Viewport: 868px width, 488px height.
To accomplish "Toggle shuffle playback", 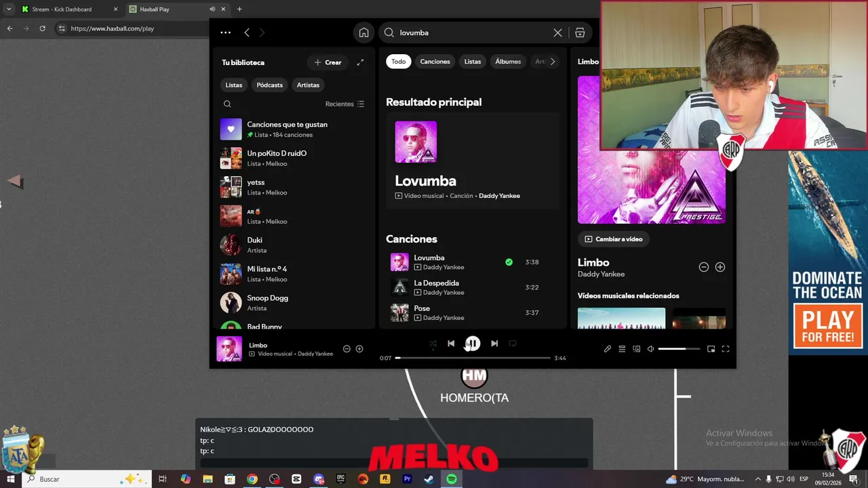I will coord(433,344).
